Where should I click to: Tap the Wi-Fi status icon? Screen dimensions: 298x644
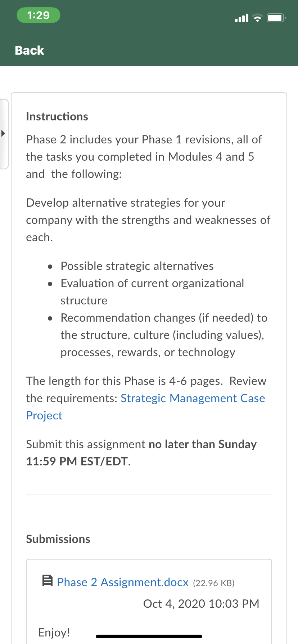coord(257,18)
